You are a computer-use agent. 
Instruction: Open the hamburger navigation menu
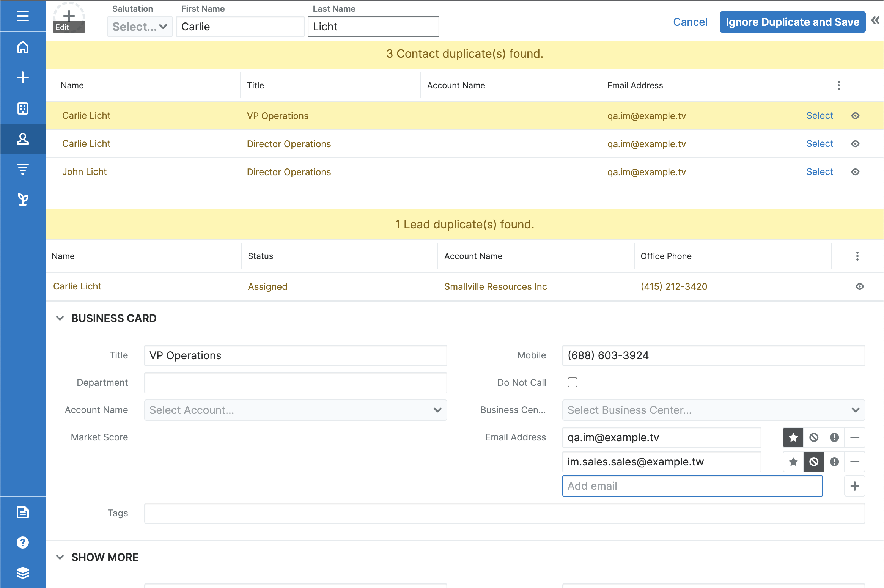point(22,16)
